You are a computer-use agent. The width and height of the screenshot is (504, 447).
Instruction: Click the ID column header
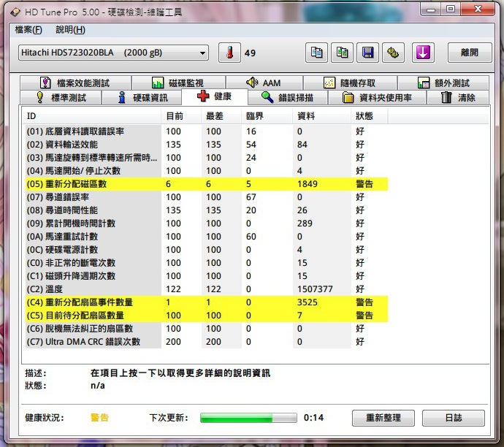pyautogui.click(x=92, y=116)
